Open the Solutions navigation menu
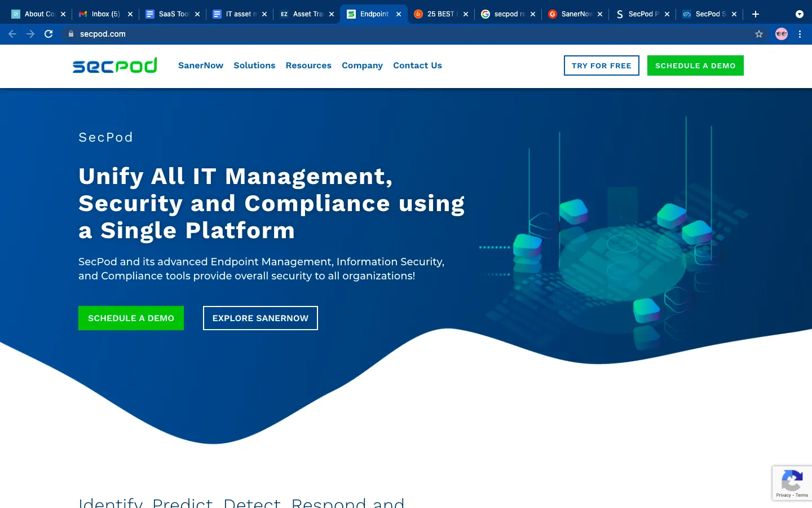812x508 pixels. (254, 65)
